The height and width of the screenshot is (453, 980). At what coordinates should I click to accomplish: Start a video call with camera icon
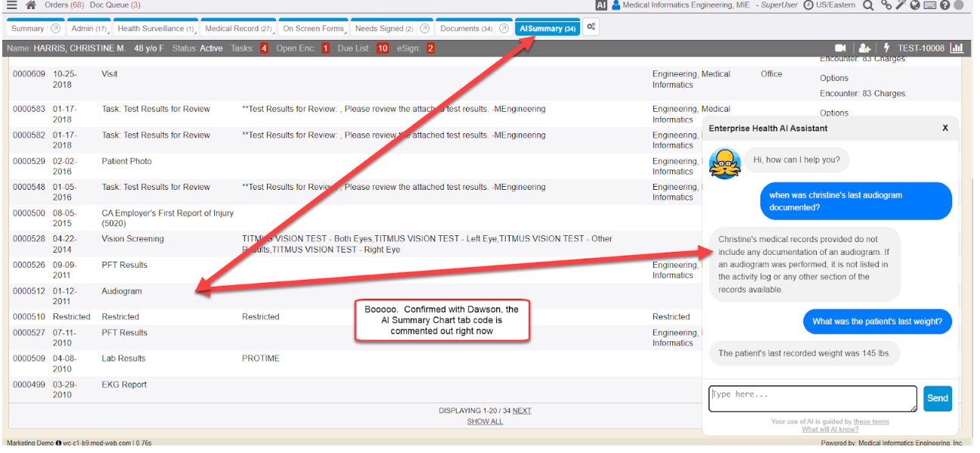tap(841, 48)
